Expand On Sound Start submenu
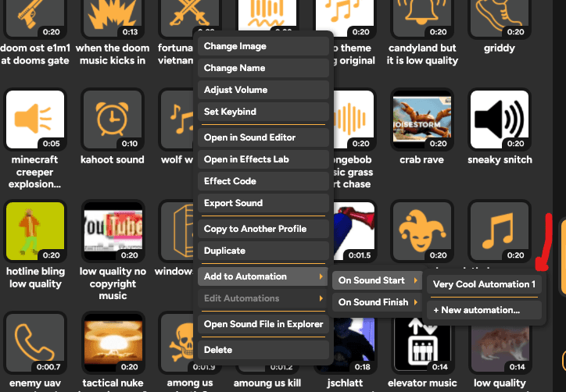Viewport: 566px width, 392px height. click(x=378, y=280)
